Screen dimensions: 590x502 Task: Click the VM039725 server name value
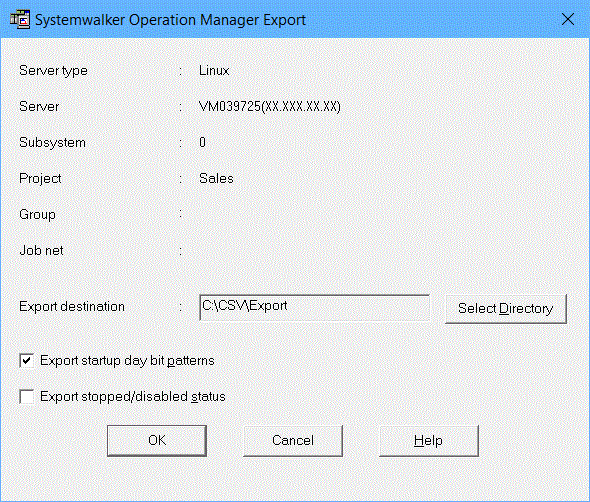pyautogui.click(x=270, y=106)
